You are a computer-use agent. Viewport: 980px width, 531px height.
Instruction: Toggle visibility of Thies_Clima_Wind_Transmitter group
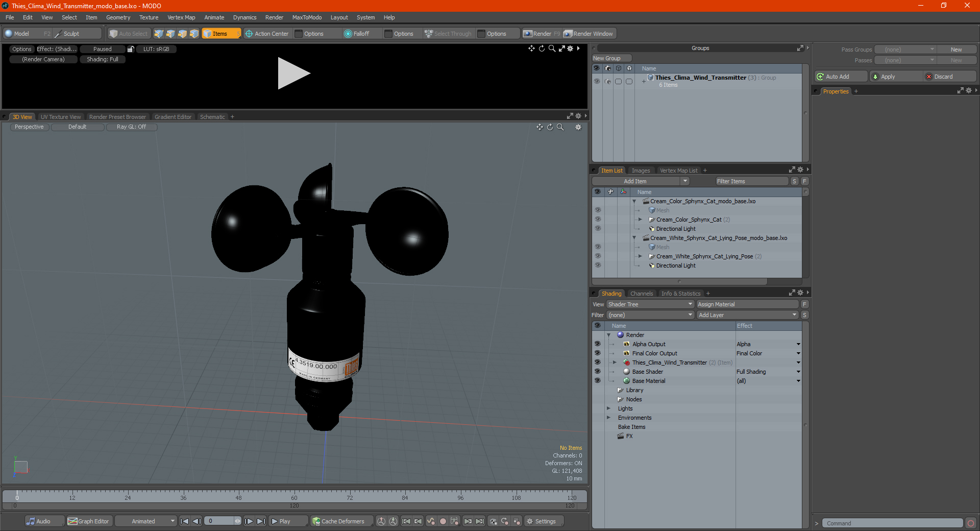(x=597, y=81)
